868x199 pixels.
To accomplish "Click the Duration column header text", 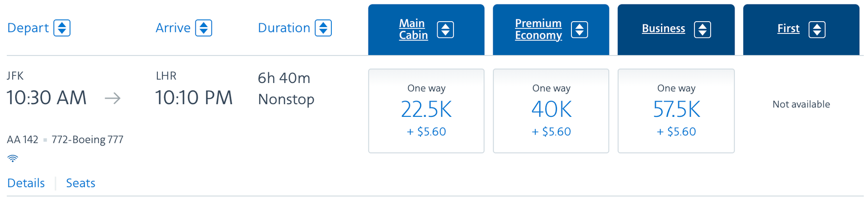I will 284,28.
